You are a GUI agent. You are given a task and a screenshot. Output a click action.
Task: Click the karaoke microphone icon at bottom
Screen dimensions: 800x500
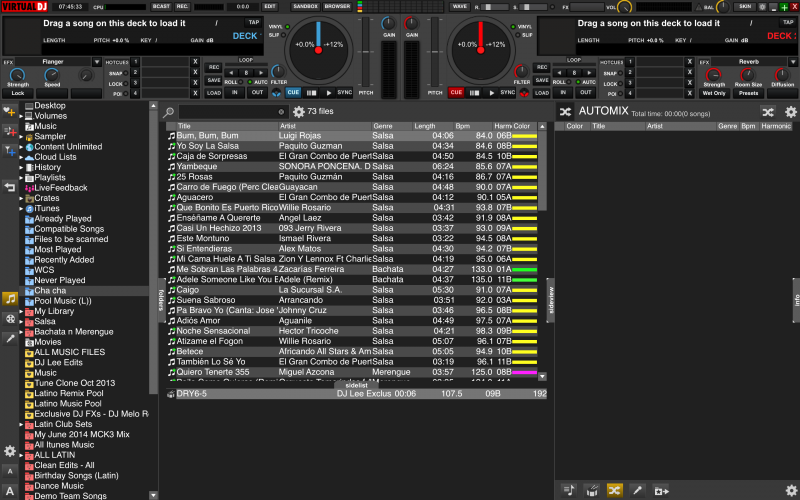637,490
